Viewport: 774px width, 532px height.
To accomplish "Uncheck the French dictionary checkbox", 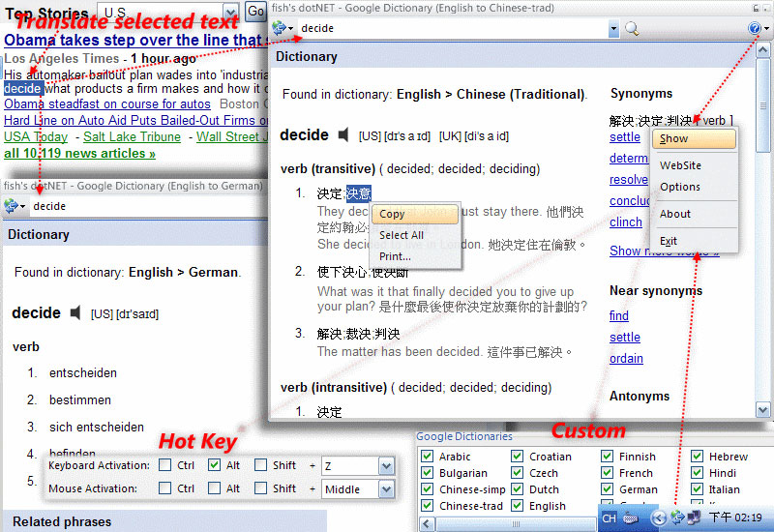I will tap(608, 473).
